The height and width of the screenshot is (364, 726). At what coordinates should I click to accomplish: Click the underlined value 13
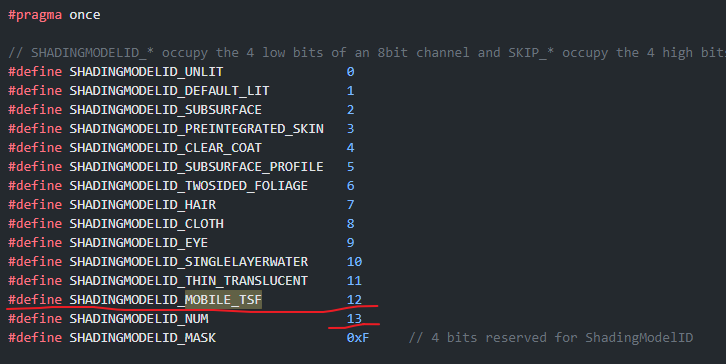354,319
